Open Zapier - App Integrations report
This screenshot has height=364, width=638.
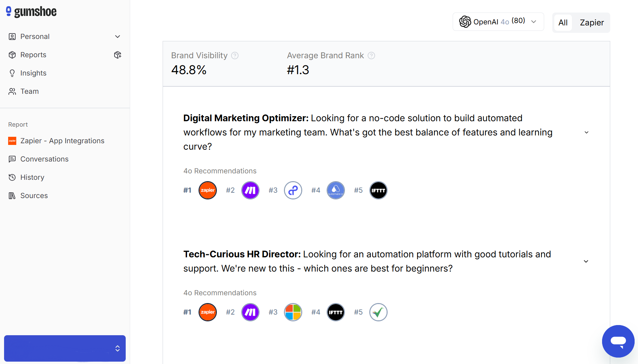pos(62,141)
